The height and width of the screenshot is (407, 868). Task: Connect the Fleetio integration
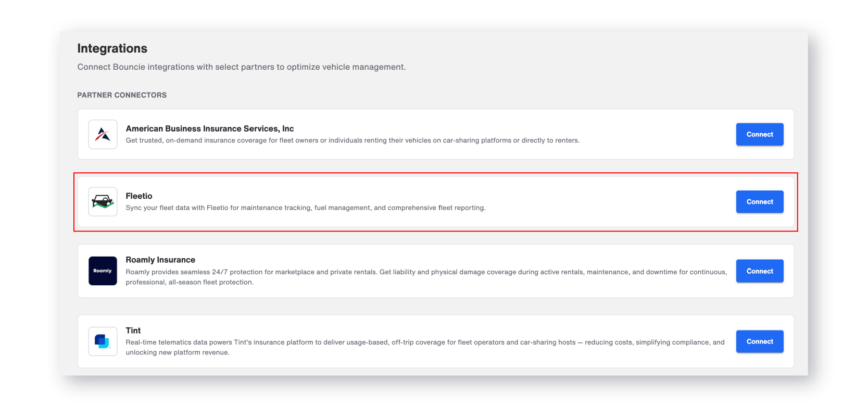760,202
